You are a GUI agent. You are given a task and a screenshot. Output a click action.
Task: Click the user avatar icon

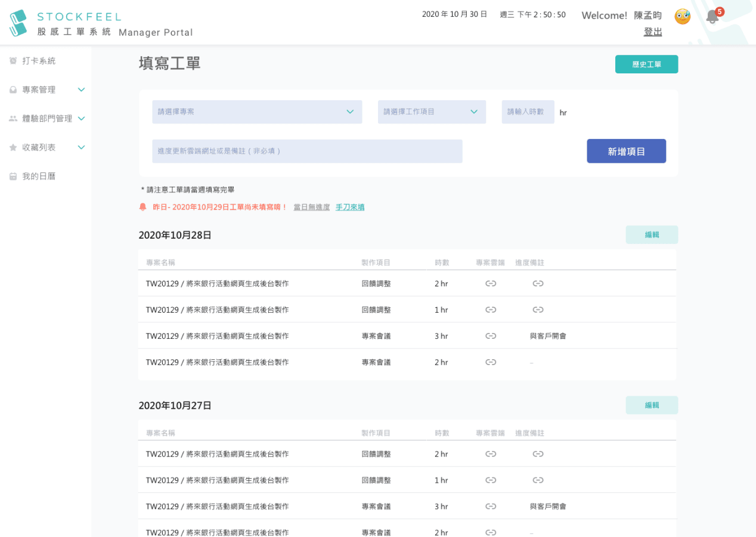pyautogui.click(x=682, y=16)
